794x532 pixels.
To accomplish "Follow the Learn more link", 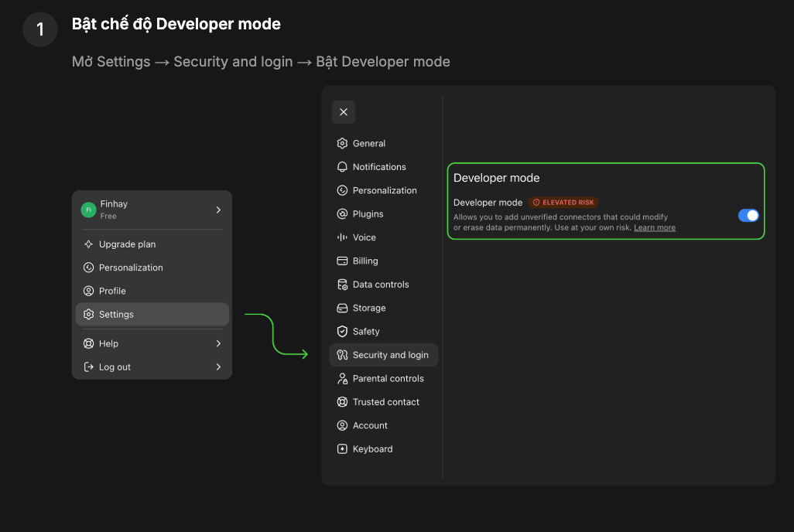I will [655, 228].
